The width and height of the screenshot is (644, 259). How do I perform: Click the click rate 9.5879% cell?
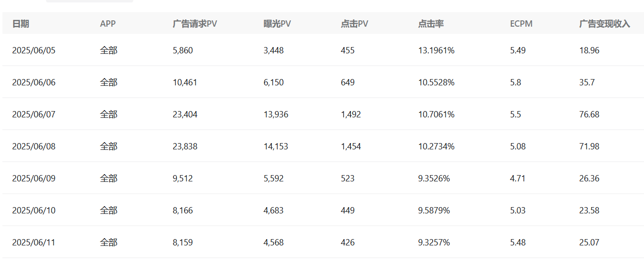click(434, 210)
